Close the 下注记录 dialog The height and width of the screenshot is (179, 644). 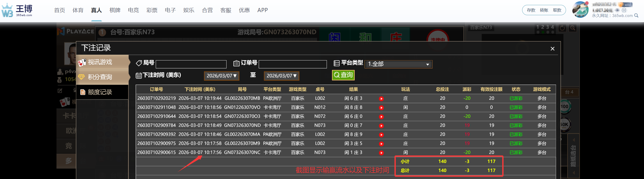pos(552,49)
